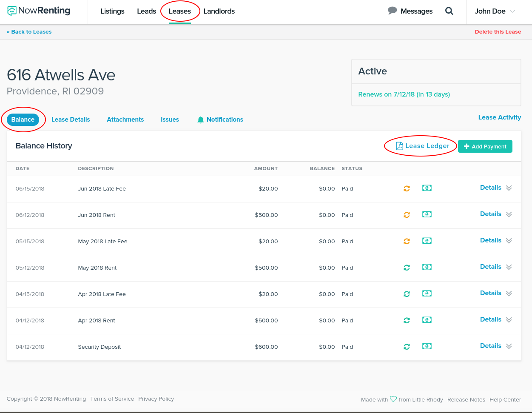This screenshot has width=532, height=413.
Task: Click the 06/15/2018 date cell
Action: (x=30, y=189)
